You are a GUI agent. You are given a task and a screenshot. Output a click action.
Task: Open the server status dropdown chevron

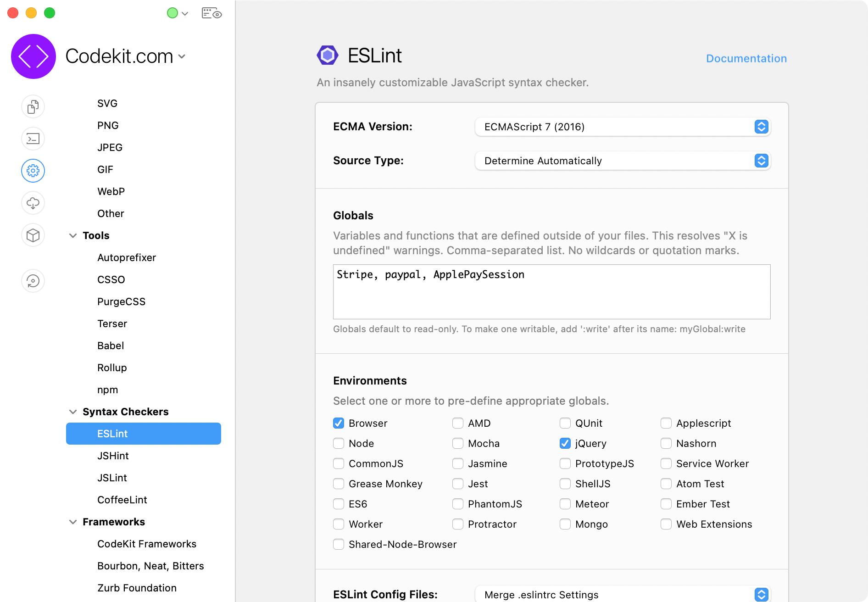point(185,14)
